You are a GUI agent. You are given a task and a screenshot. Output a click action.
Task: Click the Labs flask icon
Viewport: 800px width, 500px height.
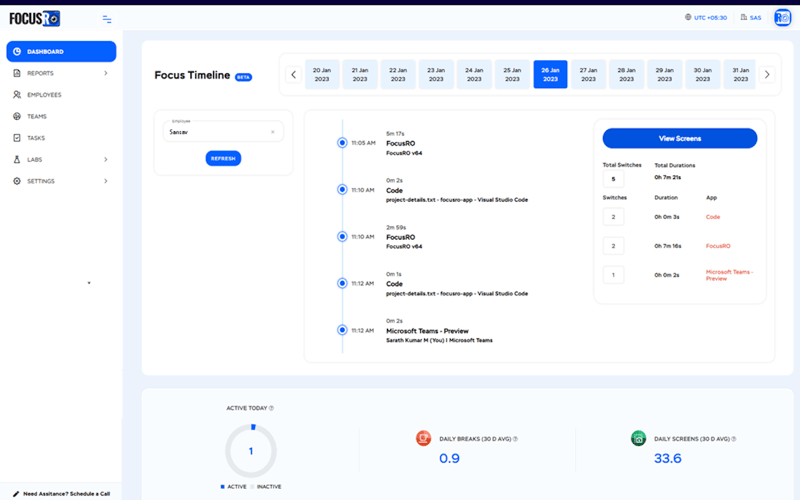17,159
